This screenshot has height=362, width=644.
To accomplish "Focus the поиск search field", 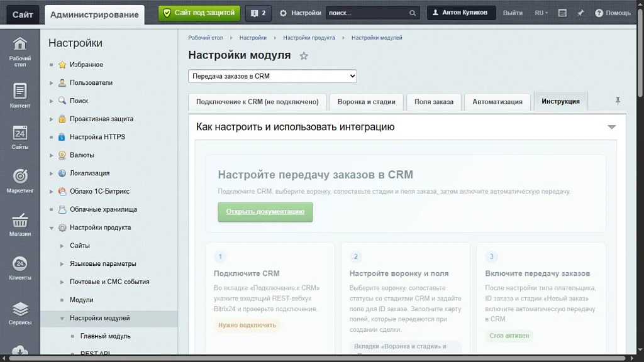I will tap(367, 13).
